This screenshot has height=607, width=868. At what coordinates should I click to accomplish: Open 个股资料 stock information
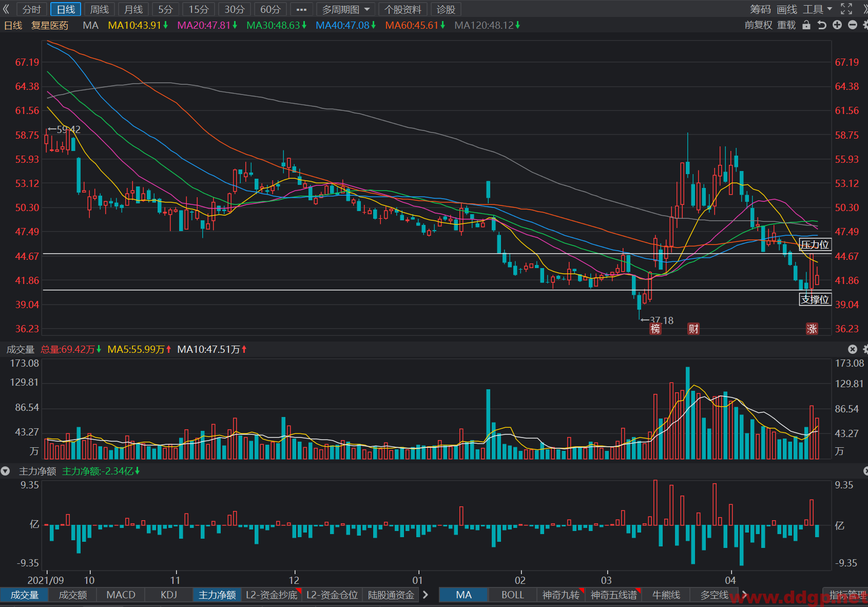pos(403,9)
